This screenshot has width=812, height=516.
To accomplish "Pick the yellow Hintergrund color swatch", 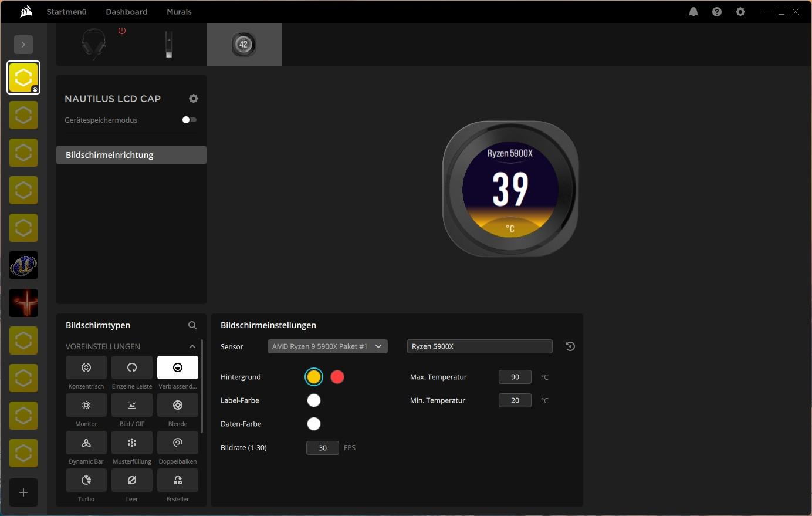I will point(314,377).
